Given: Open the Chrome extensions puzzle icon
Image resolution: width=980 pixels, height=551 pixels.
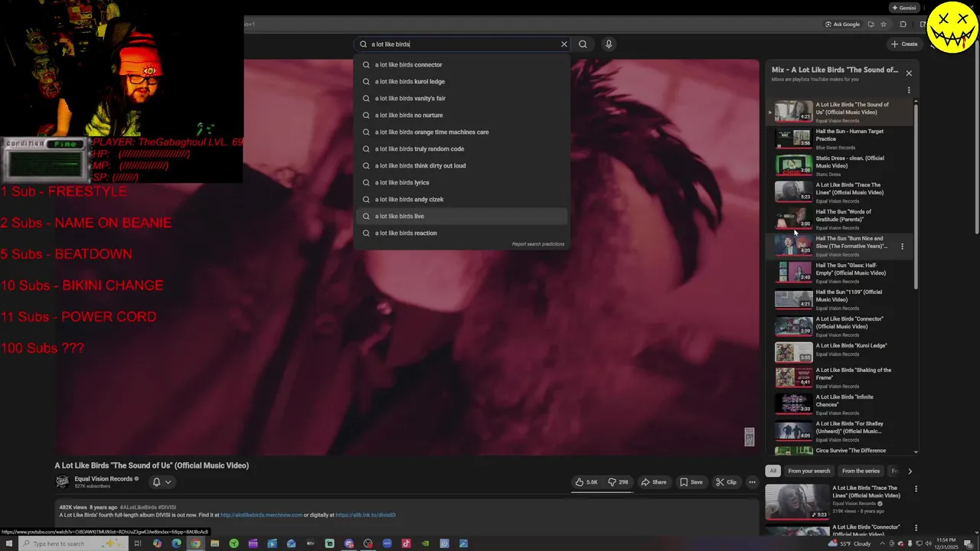Looking at the screenshot, I should point(903,24).
